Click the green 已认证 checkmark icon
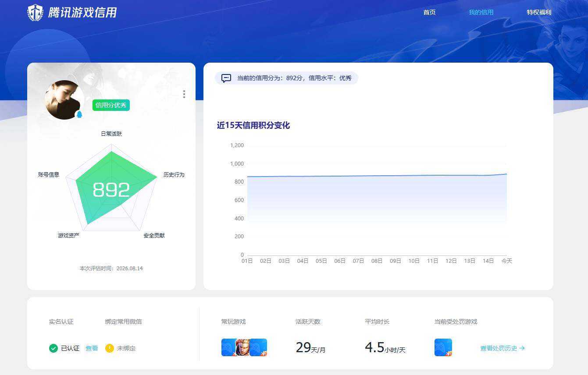Image resolution: width=588 pixels, height=375 pixels. point(53,348)
